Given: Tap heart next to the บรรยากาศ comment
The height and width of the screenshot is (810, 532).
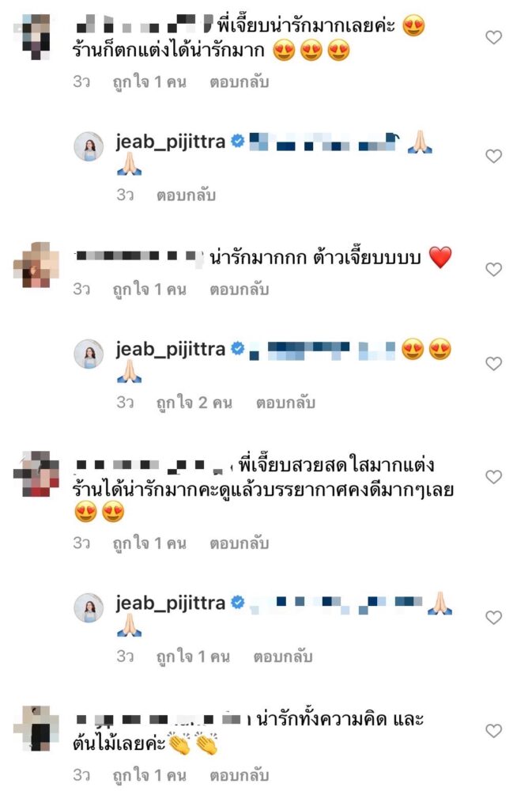Looking at the screenshot, I should 494,477.
